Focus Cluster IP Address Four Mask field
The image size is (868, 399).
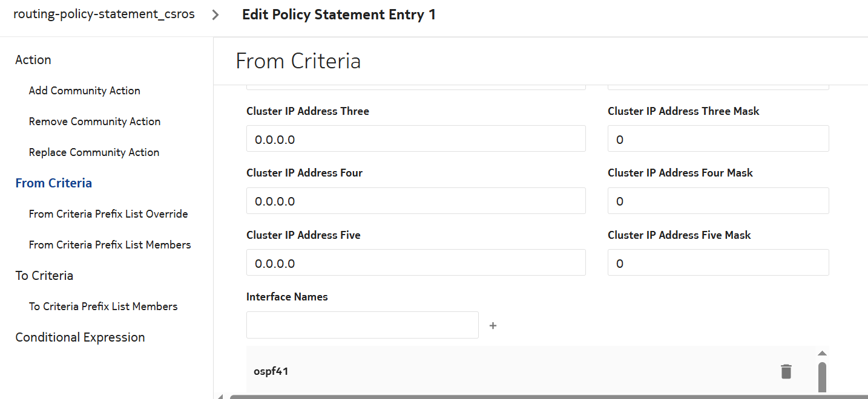[x=718, y=201]
